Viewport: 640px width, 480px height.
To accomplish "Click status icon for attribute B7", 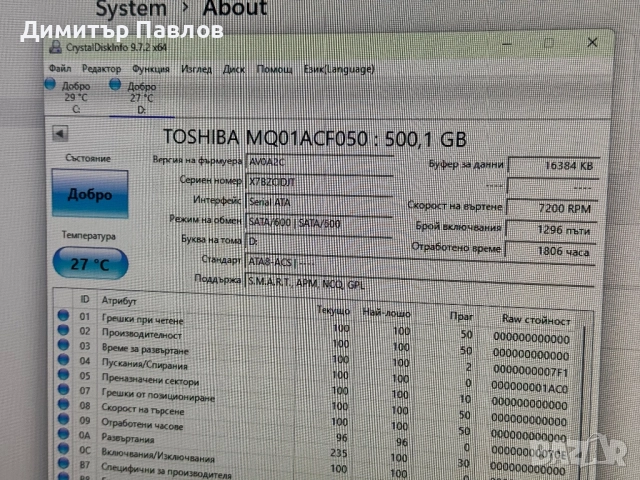I will pos(63,463).
